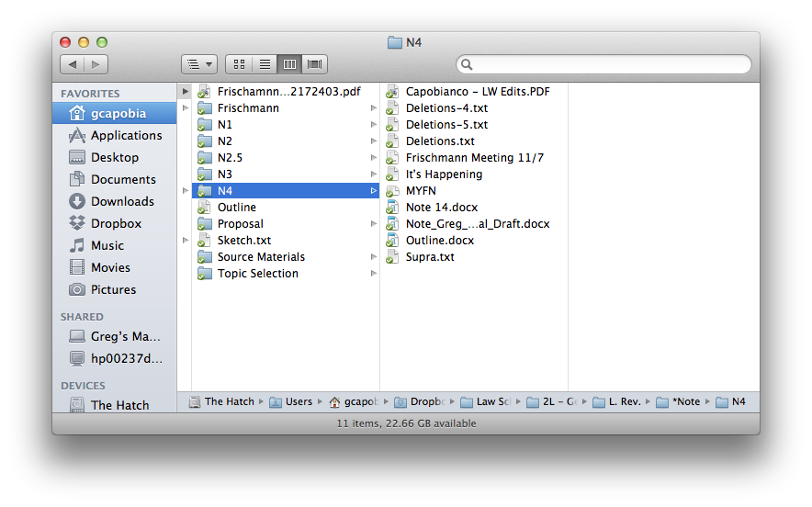Expand Source Materials using its arrow
The height and width of the screenshot is (507, 812).
[x=373, y=257]
